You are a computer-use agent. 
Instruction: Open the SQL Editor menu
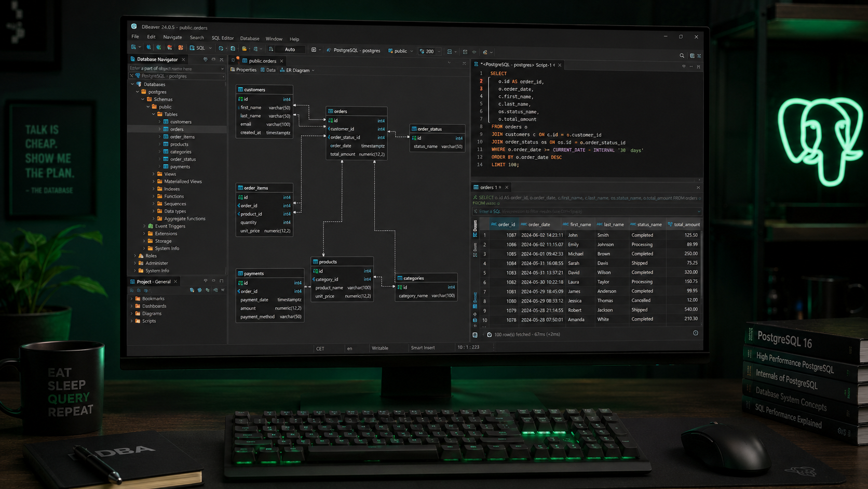click(x=222, y=38)
